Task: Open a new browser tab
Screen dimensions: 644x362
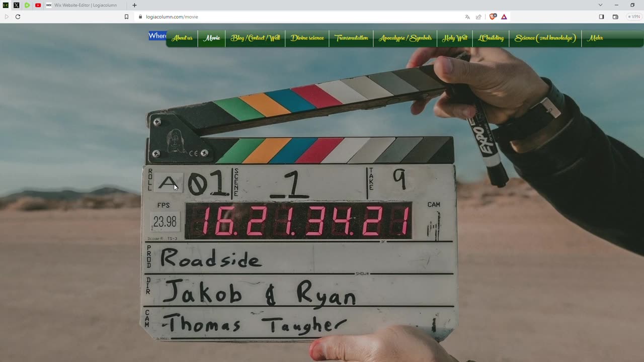Action: tap(134, 5)
